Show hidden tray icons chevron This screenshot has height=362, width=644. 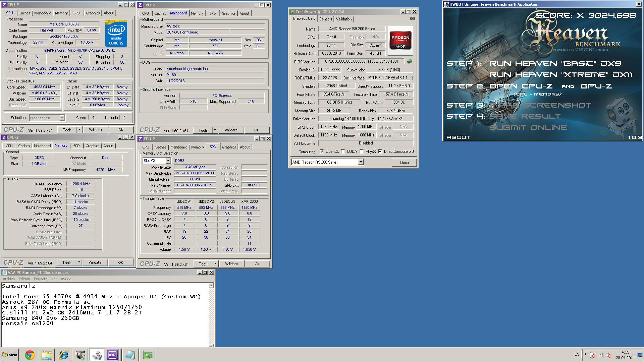click(585, 355)
